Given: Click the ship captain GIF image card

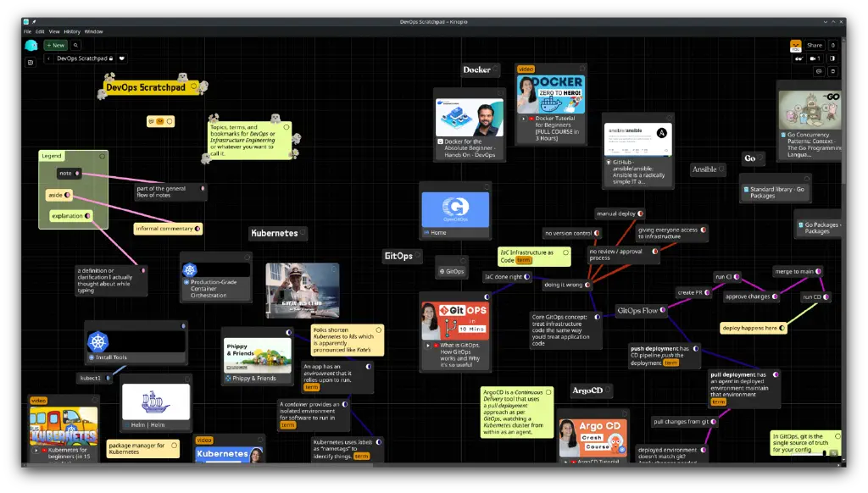Looking at the screenshot, I should [303, 291].
